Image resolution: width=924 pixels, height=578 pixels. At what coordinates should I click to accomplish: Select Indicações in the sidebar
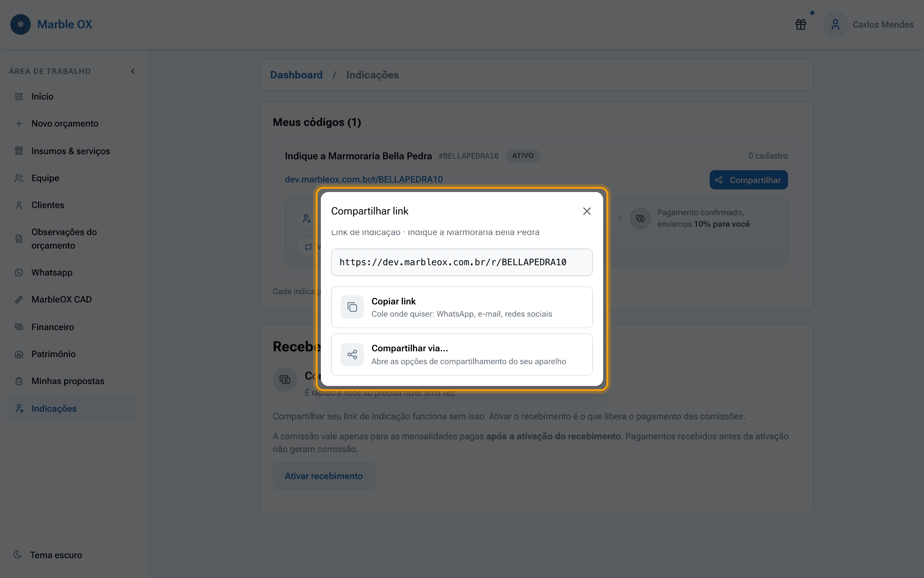pyautogui.click(x=71, y=409)
